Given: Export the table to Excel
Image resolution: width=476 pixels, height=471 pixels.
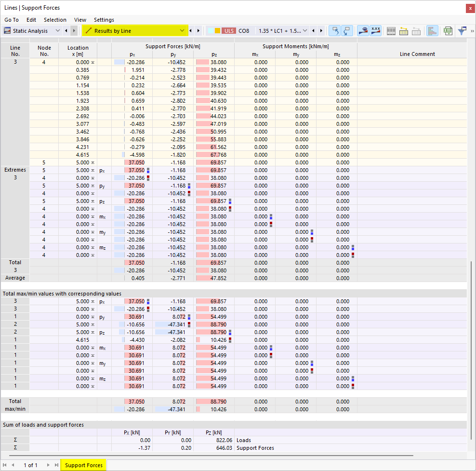Looking at the screenshot, I should pyautogui.click(x=448, y=30).
